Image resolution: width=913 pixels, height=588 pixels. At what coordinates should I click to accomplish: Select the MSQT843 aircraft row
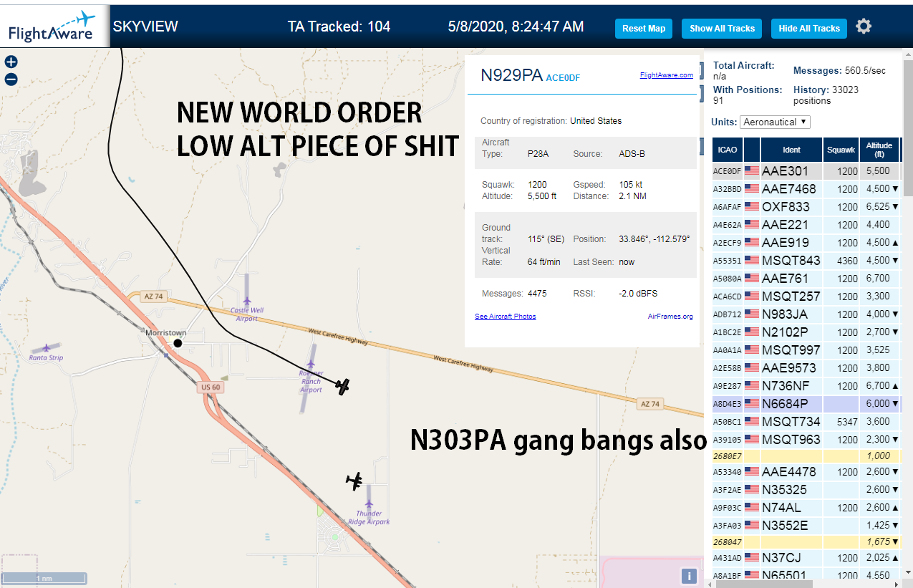tap(806, 261)
